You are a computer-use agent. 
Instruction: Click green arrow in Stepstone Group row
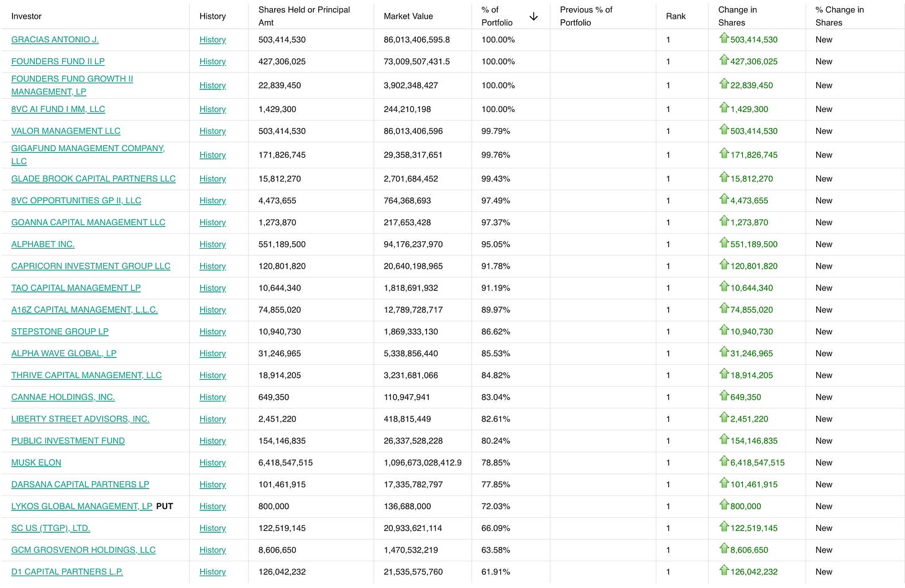pyautogui.click(x=724, y=330)
